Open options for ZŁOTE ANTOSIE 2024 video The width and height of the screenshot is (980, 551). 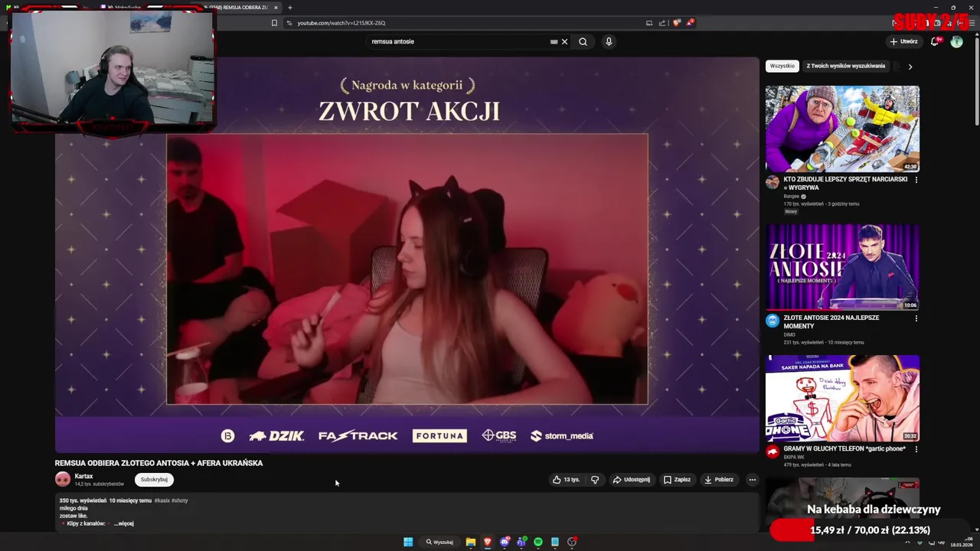pos(916,318)
